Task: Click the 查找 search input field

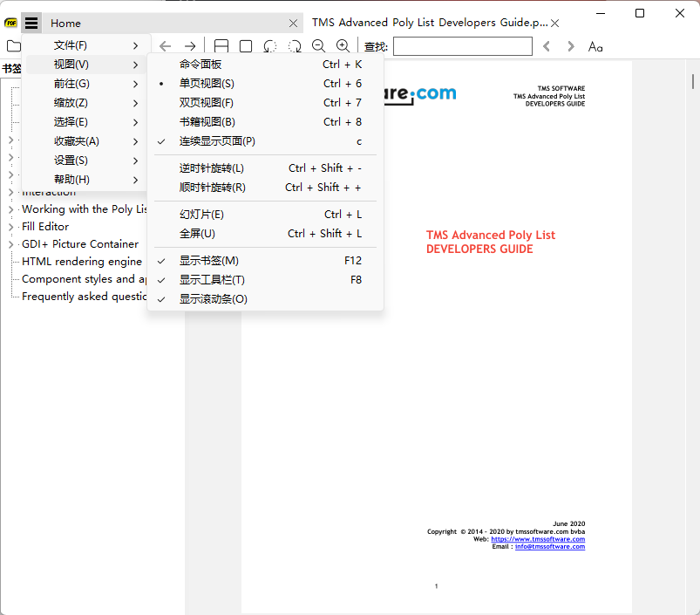Action: pyautogui.click(x=463, y=46)
